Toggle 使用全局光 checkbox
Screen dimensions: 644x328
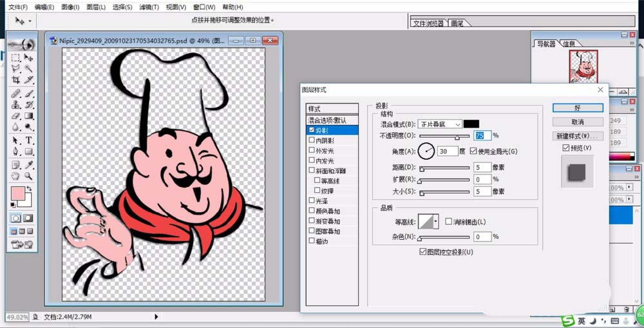point(473,151)
